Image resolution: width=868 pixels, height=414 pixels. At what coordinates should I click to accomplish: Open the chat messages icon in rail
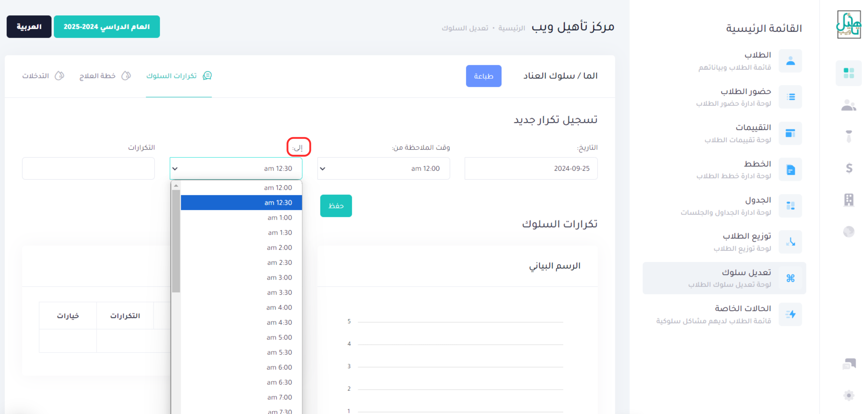point(849,364)
